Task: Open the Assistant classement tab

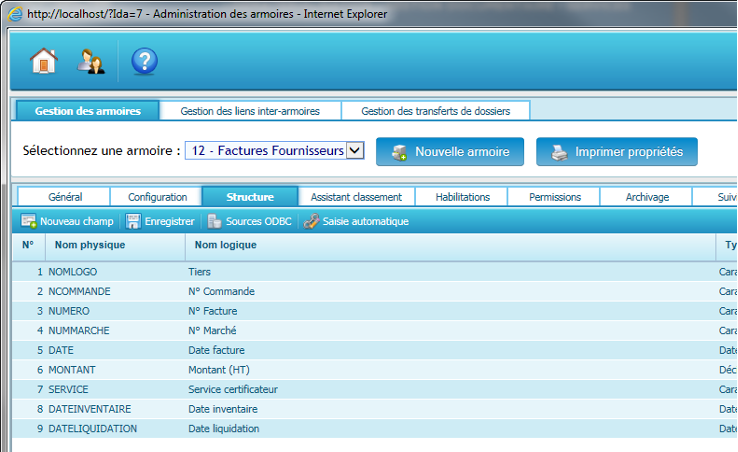Action: coord(356,197)
